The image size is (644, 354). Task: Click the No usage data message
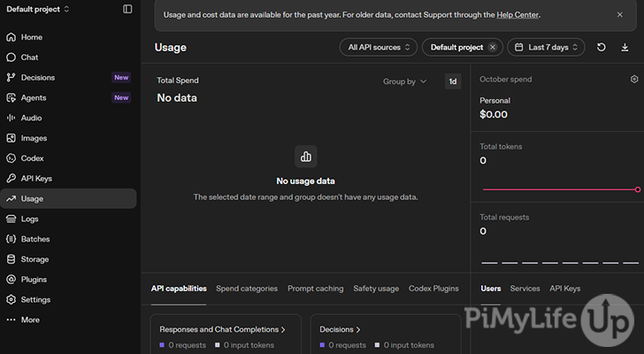[305, 181]
